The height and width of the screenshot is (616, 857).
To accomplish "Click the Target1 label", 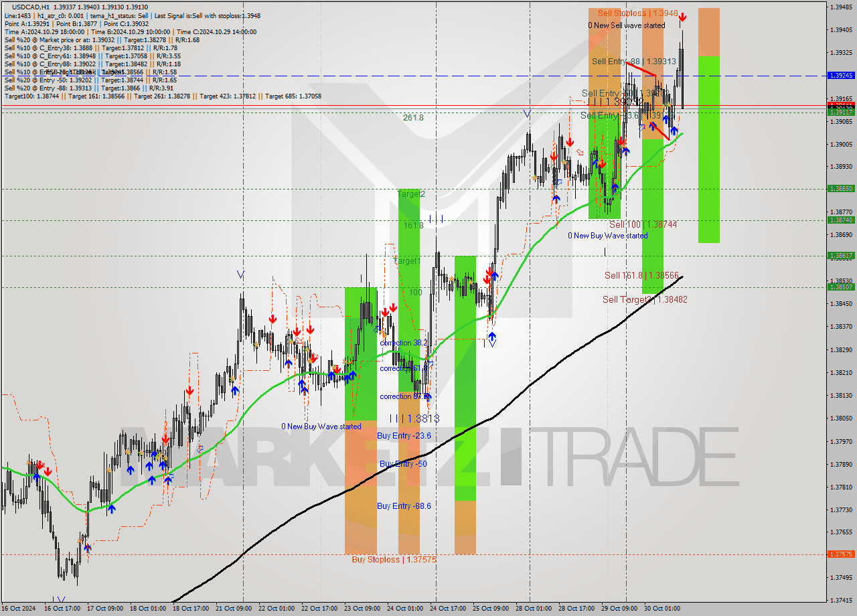I will pyautogui.click(x=407, y=260).
